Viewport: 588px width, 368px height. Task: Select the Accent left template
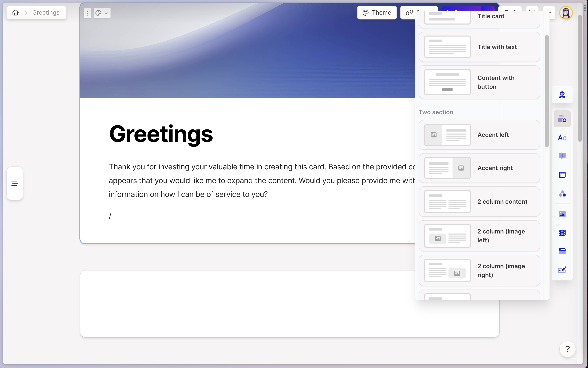tap(479, 135)
